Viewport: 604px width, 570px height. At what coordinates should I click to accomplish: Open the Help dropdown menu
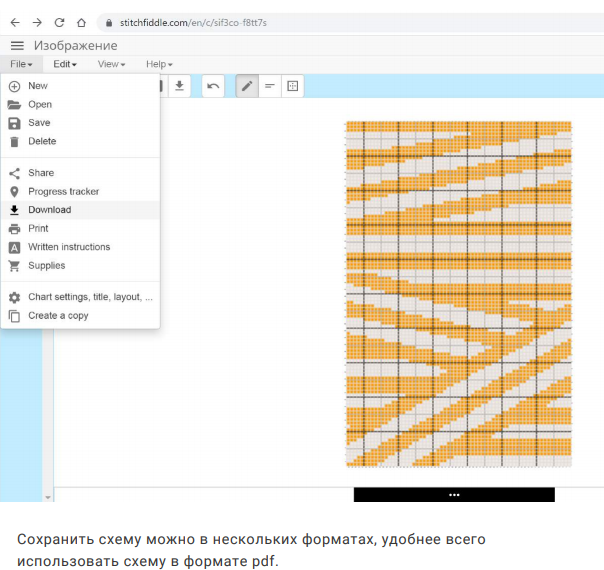(159, 64)
